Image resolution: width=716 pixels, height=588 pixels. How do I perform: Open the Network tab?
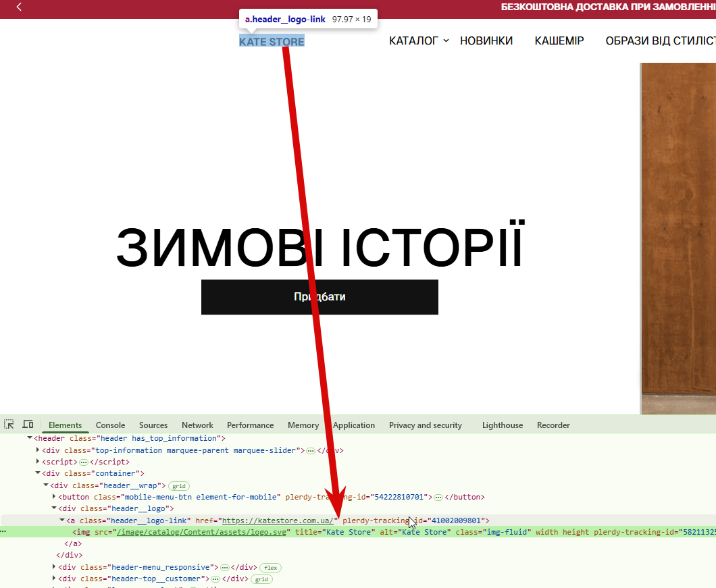(x=197, y=425)
